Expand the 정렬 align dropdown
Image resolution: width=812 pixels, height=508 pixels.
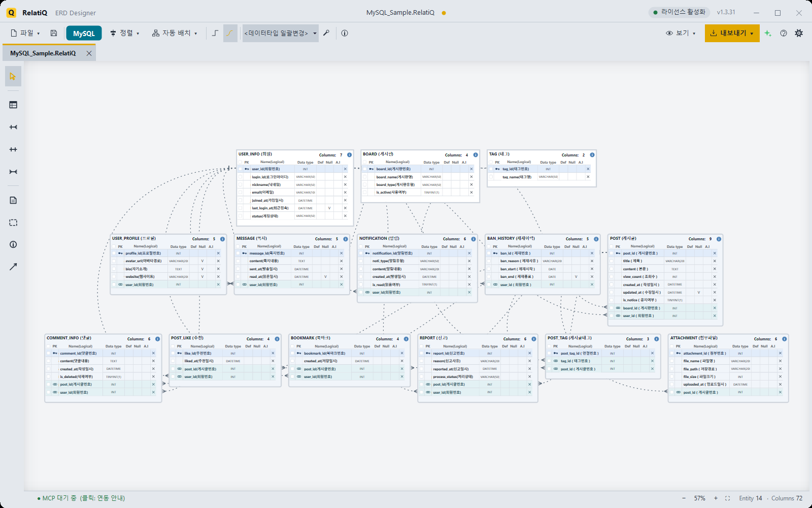125,33
